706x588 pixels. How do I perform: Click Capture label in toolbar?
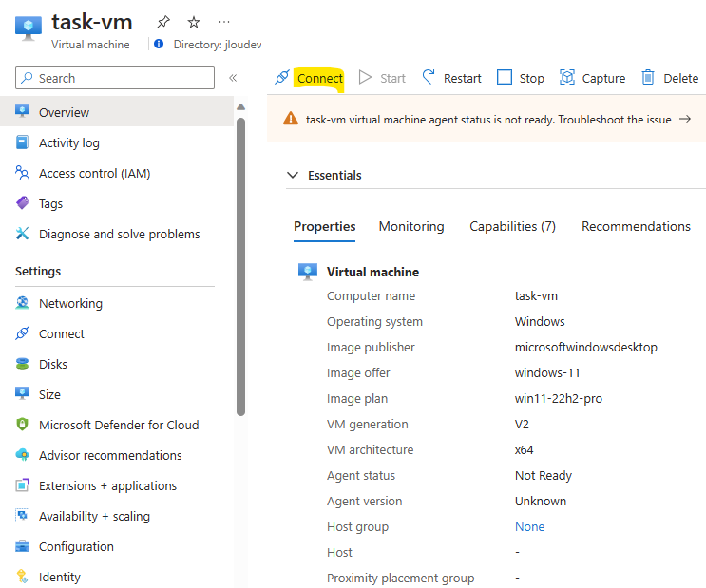pyautogui.click(x=603, y=79)
